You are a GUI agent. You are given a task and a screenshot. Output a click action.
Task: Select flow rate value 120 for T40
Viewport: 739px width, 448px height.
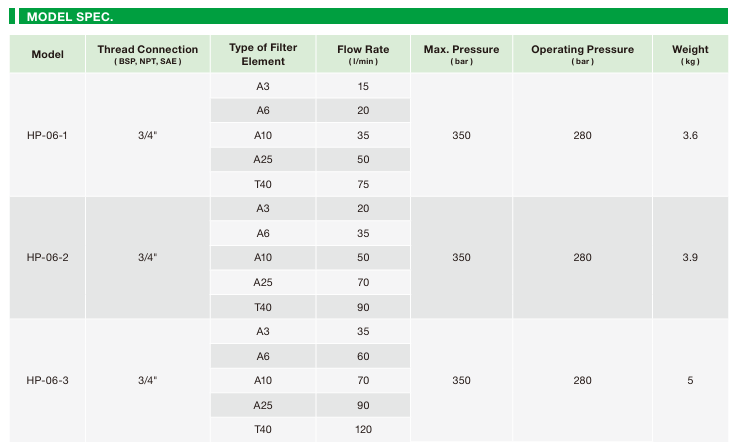tap(363, 430)
